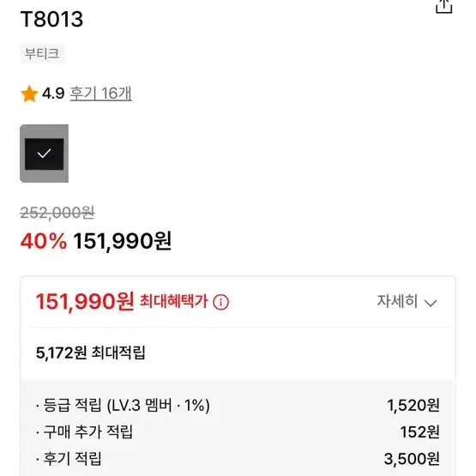Tap the red 40% discount label
The width and height of the screenshot is (476, 476).
(x=44, y=241)
